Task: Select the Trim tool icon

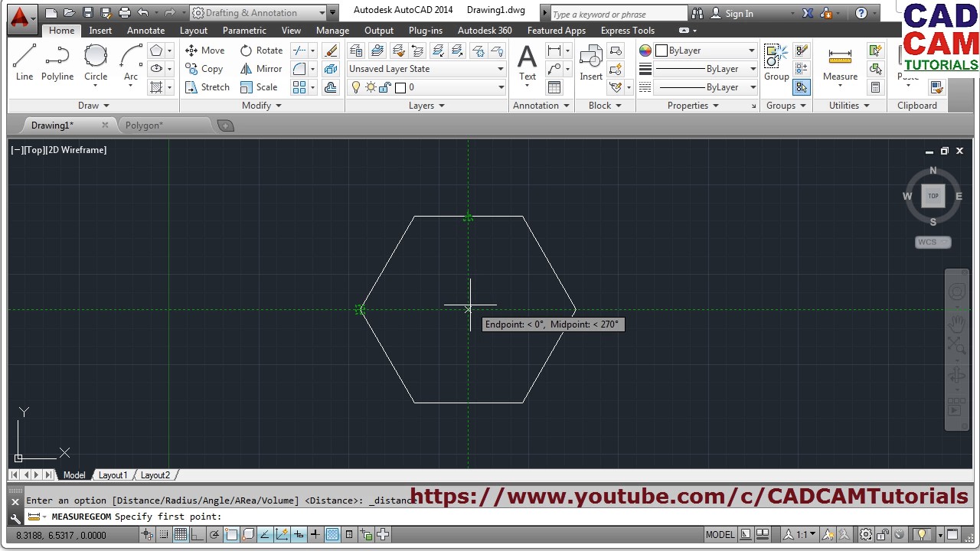Action: [x=299, y=51]
